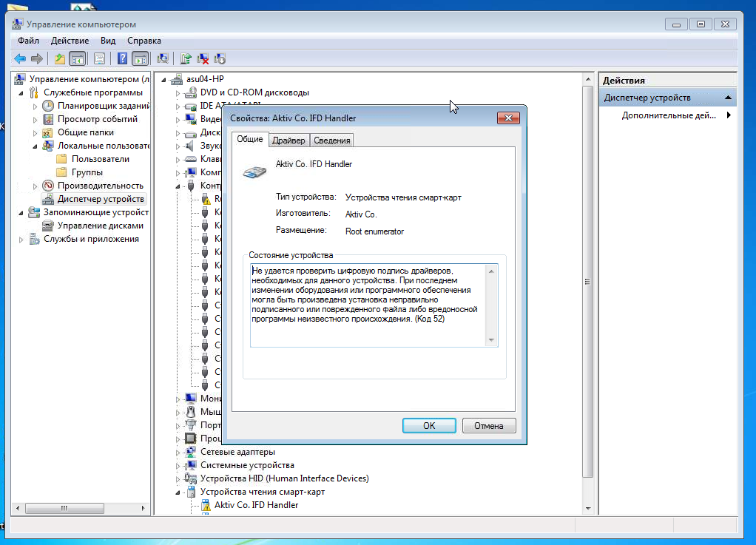Toggle Show/Hide Console Tree toolbar button
This screenshot has width=756, height=545.
77,58
